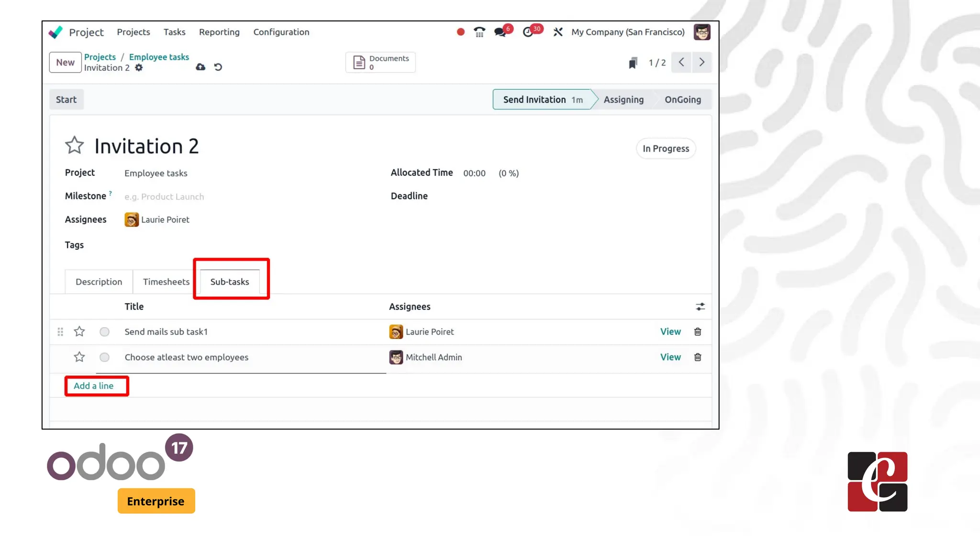This screenshot has height=551, width=980.
Task: Open the conversations chat bubble icon
Action: pyautogui.click(x=500, y=32)
